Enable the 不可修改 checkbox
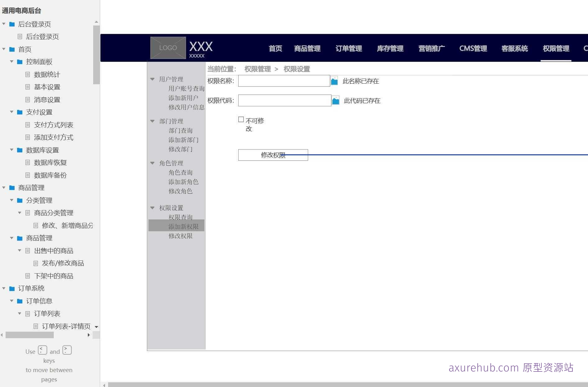588x387 pixels. tap(241, 119)
